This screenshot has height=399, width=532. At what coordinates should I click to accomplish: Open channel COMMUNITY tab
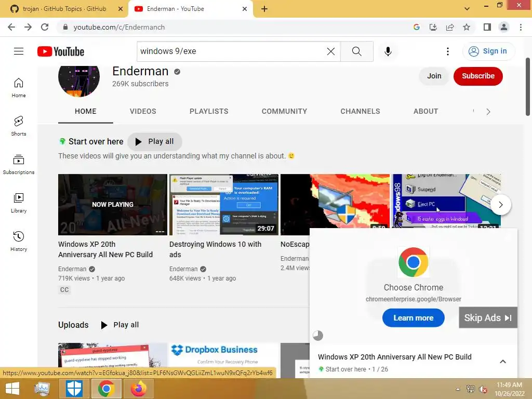284,111
